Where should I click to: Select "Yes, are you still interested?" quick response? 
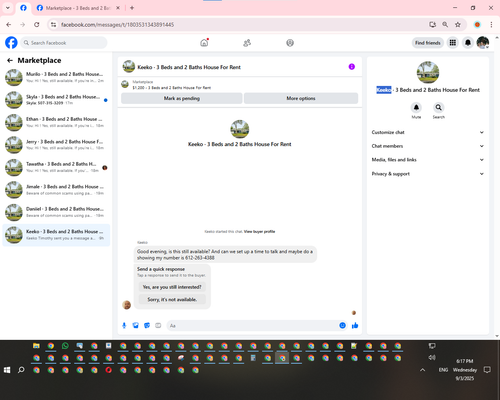pos(172,287)
